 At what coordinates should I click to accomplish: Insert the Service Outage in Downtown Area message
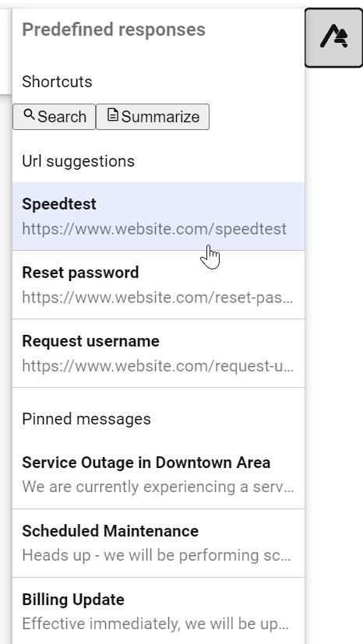[x=158, y=475]
